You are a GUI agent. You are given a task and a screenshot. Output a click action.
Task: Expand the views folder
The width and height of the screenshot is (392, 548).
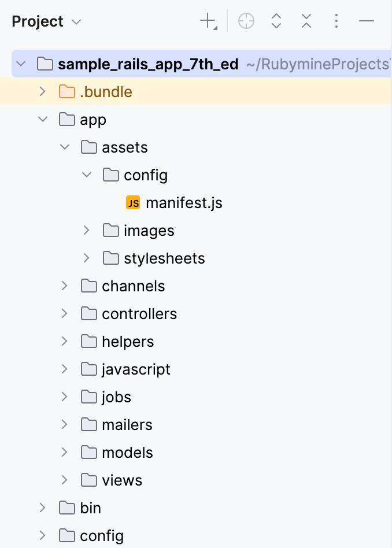[64, 480]
